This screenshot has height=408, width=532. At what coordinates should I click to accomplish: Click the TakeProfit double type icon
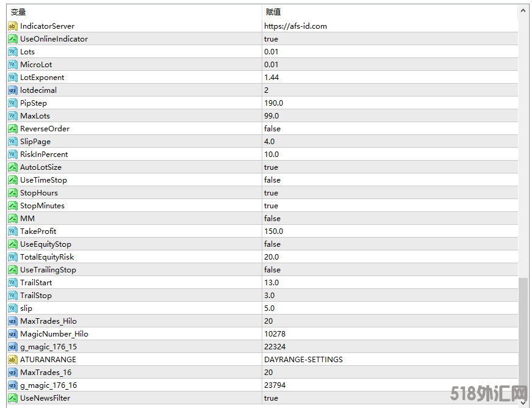pyautogui.click(x=13, y=231)
